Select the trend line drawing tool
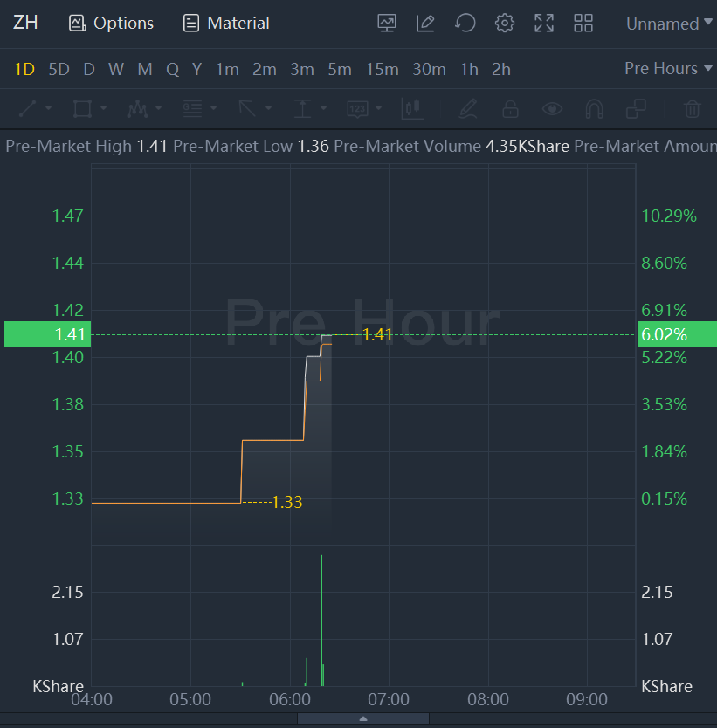The image size is (717, 728). point(28,109)
